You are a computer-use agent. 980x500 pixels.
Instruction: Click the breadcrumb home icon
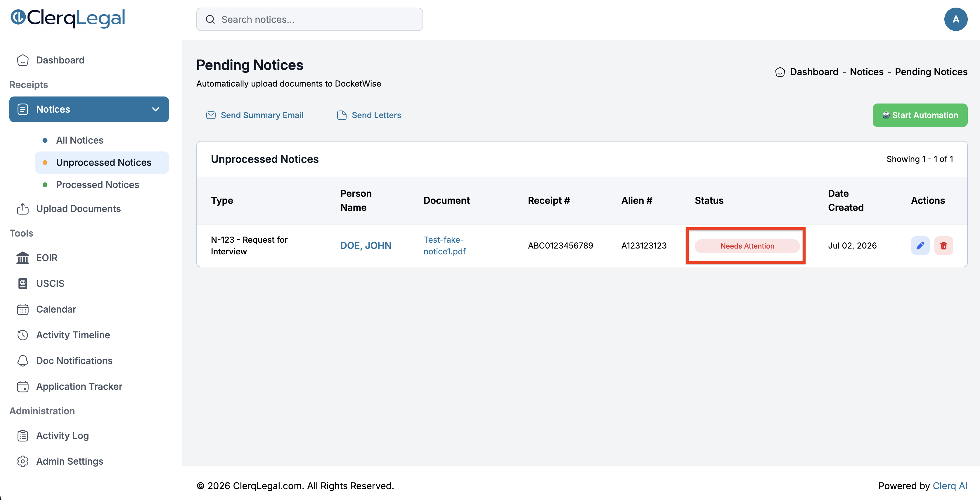(780, 72)
